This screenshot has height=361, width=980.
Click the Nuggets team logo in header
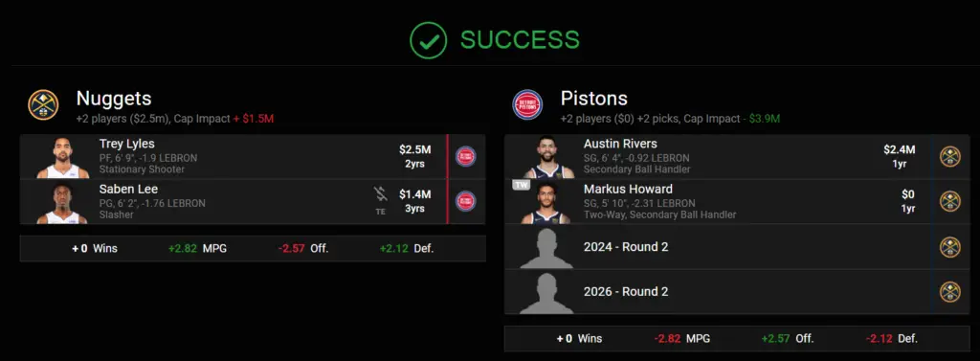click(x=43, y=104)
